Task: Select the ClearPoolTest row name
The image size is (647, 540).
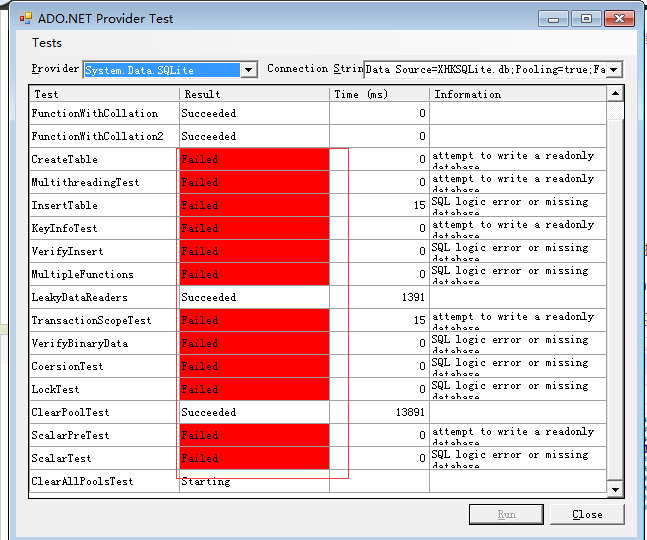Action: pos(71,413)
